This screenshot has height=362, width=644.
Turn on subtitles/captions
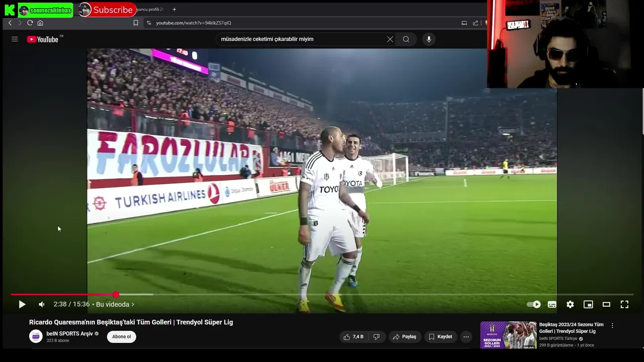point(552,304)
